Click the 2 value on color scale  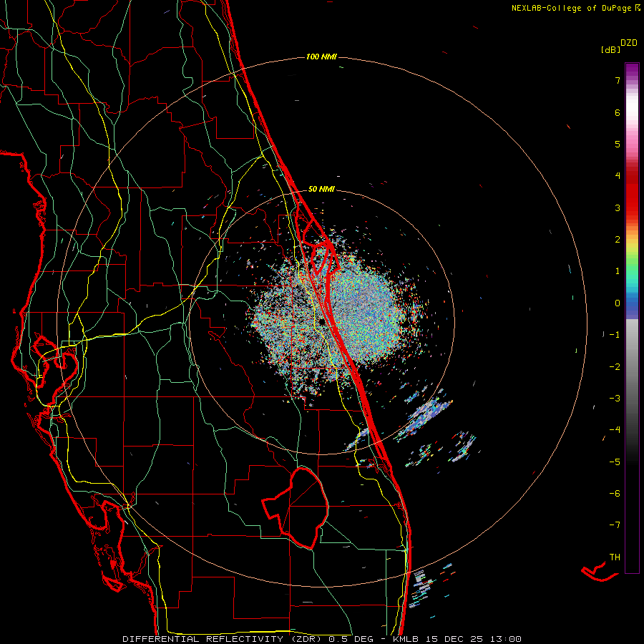[618, 240]
